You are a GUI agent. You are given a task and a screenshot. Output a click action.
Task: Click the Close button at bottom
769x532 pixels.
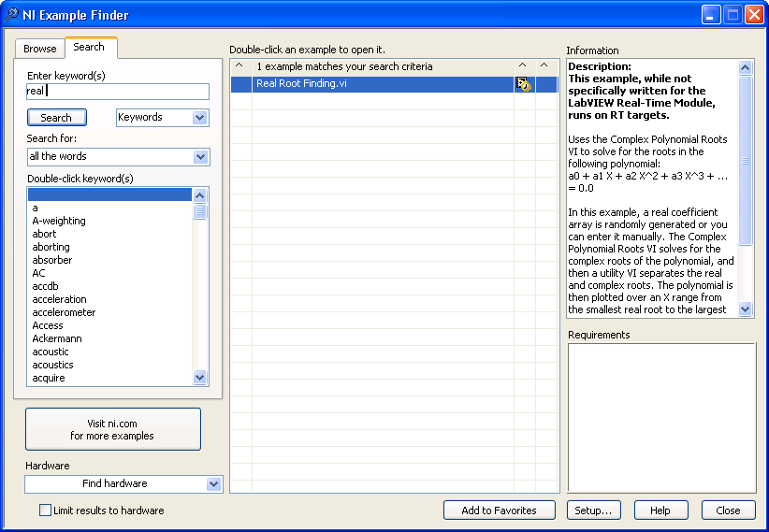728,510
